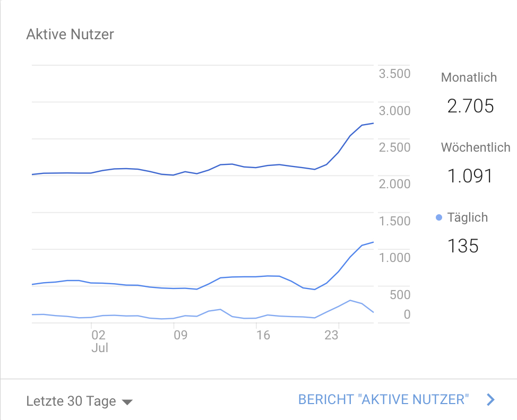517x420 pixels.
Task: Open the BERICHT "AKTIVE NUTZER" report link
Action: pyautogui.click(x=384, y=400)
